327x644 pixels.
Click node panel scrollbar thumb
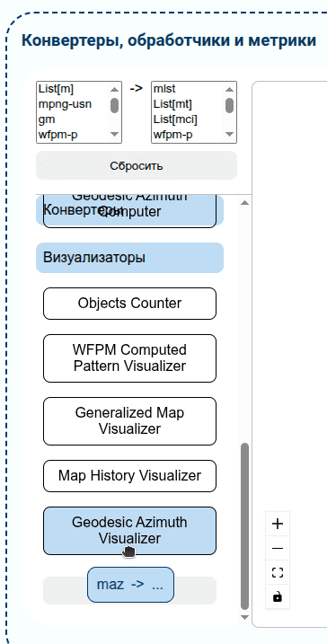[245, 526]
